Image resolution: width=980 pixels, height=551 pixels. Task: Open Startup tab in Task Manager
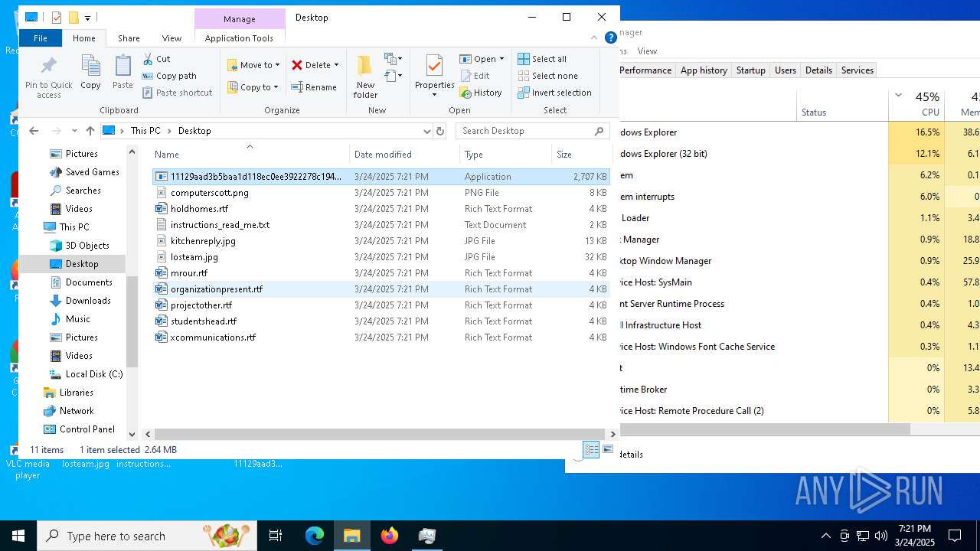[x=750, y=70]
